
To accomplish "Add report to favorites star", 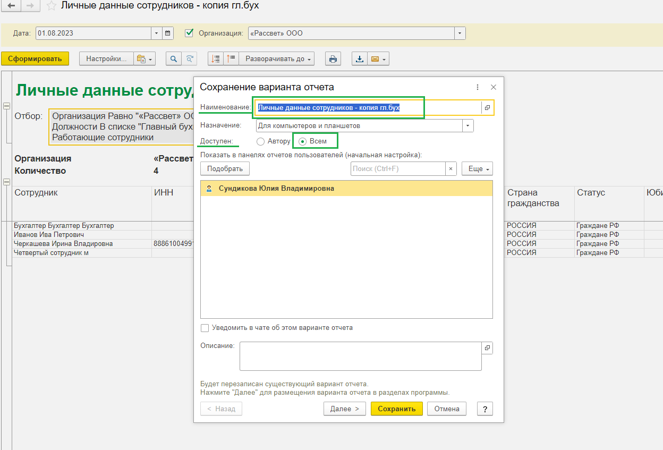I will [x=51, y=6].
